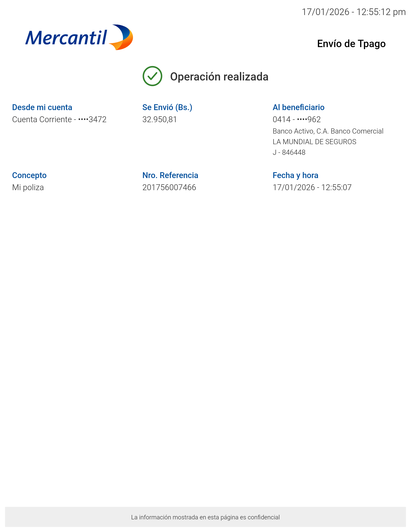Click the beneficiary phone 0414 number

pos(296,119)
